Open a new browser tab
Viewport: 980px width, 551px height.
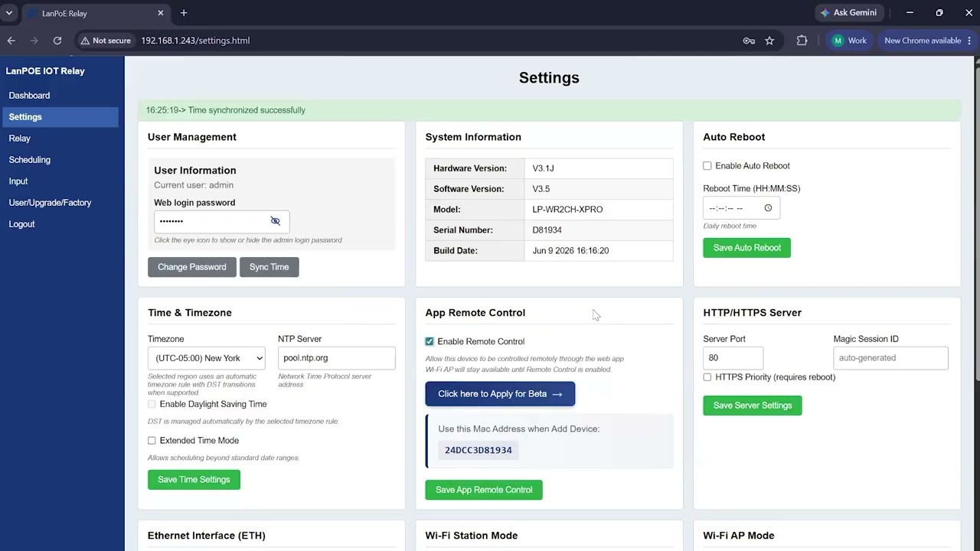click(184, 13)
